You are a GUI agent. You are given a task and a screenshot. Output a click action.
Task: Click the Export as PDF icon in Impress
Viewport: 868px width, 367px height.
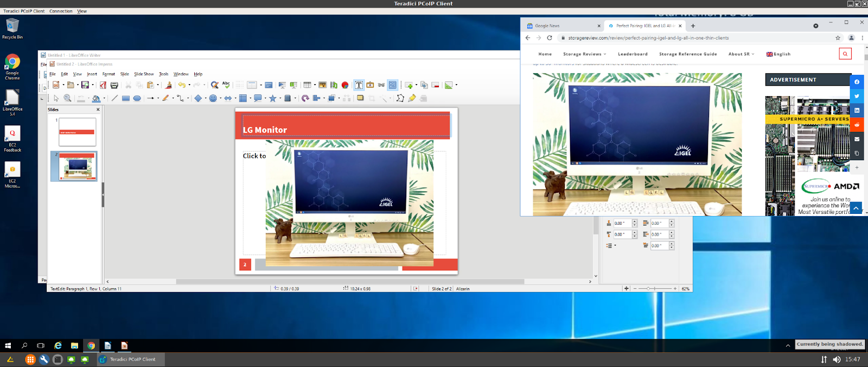(103, 85)
